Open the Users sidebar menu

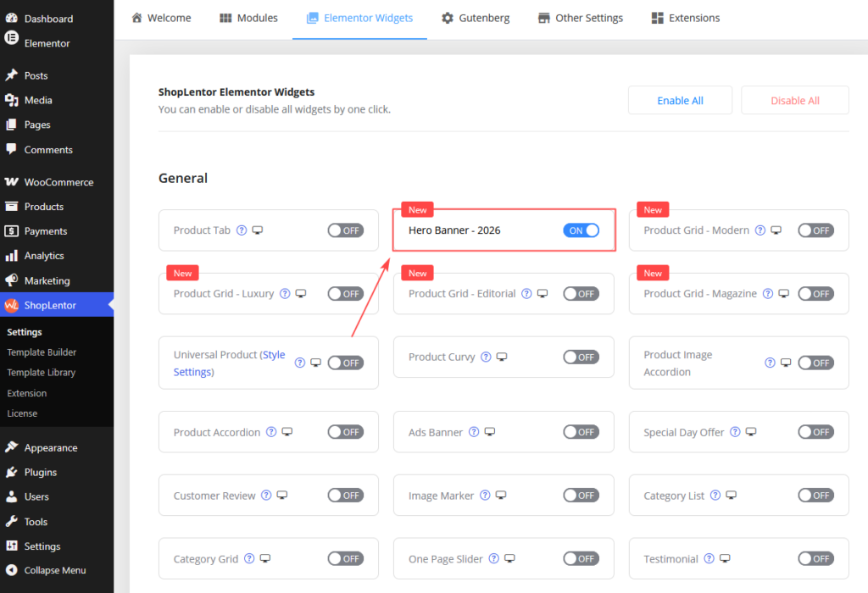coord(57,496)
